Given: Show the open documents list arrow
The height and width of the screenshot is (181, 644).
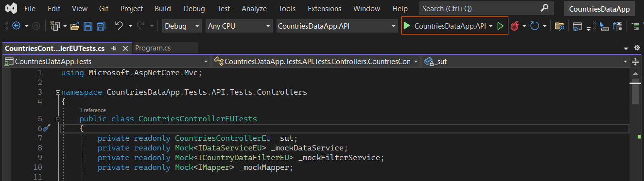Looking at the screenshot, I should pos(626,48).
